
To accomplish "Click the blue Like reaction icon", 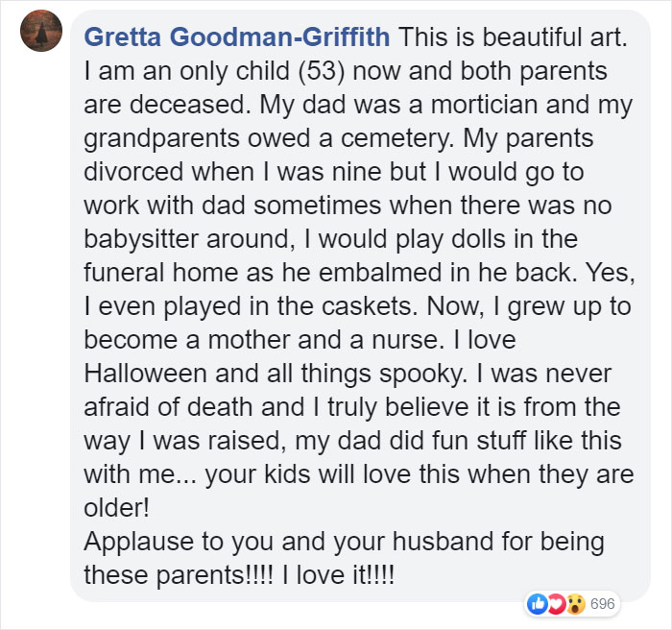I will [x=537, y=604].
